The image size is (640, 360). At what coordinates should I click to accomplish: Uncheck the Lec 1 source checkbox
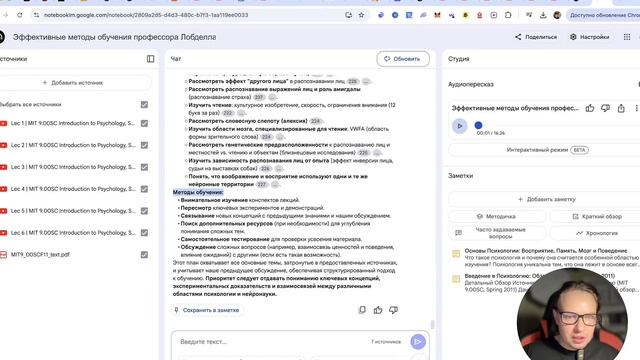point(144,123)
